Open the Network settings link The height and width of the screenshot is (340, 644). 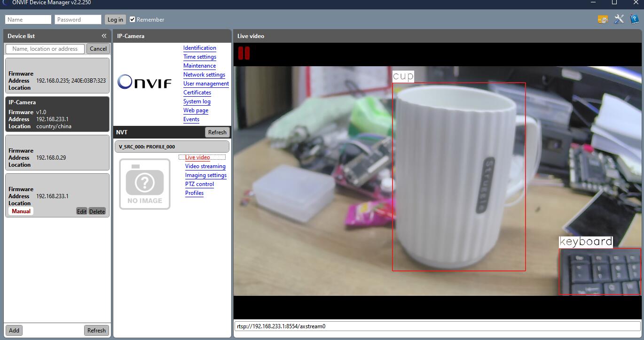204,75
